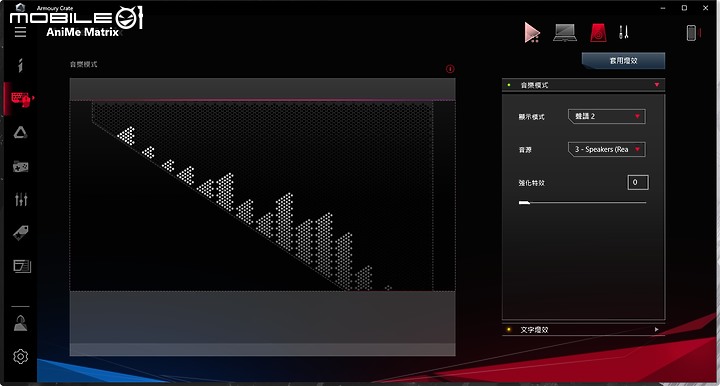Open the hamburger navigation menu
720x386 pixels.
point(20,32)
